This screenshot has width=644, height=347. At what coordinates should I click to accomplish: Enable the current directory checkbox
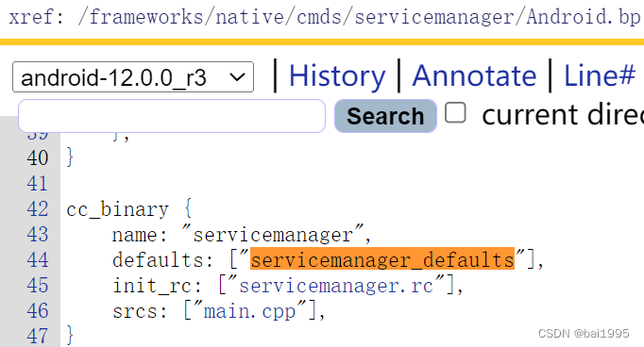click(x=455, y=112)
